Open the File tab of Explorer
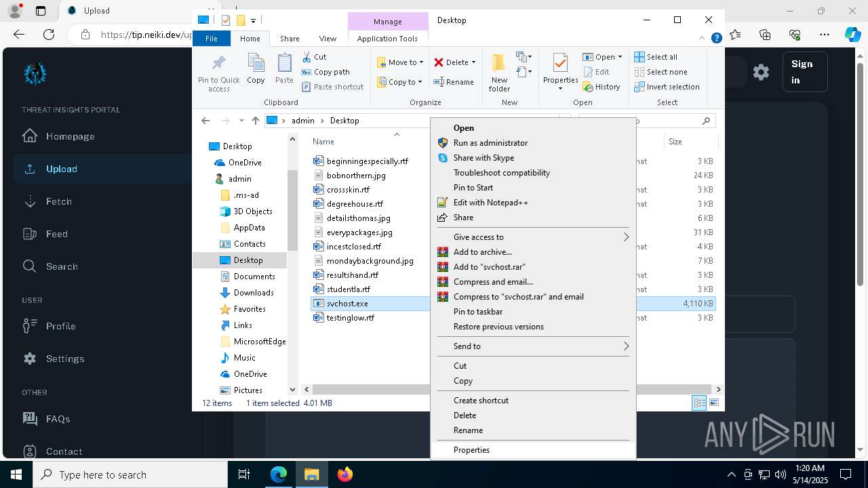Viewport: 868px width, 488px height. (x=212, y=39)
